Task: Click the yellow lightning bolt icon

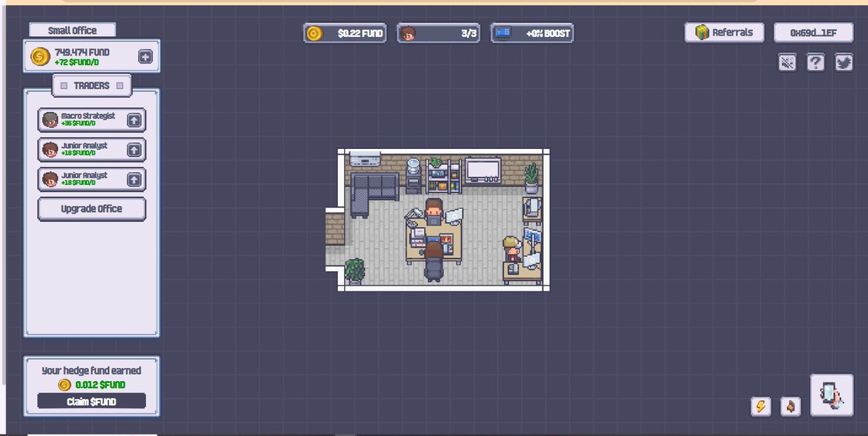Action: (760, 406)
